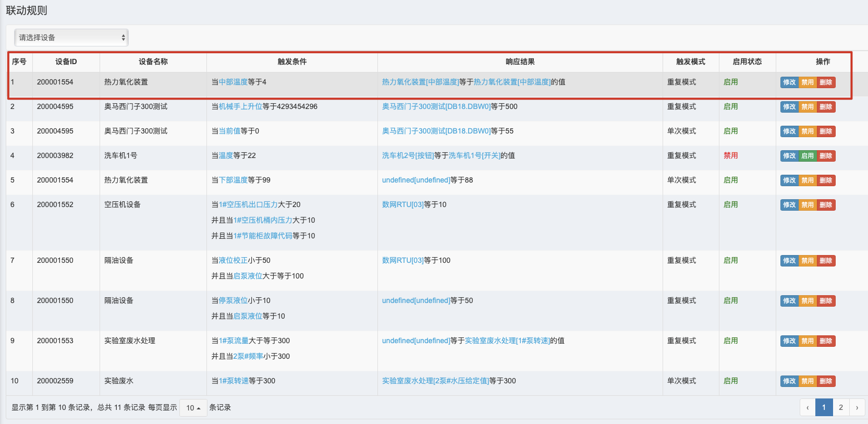868x424 pixels.
Task: Open the 1#节能柜故障代码 link
Action: (263, 236)
